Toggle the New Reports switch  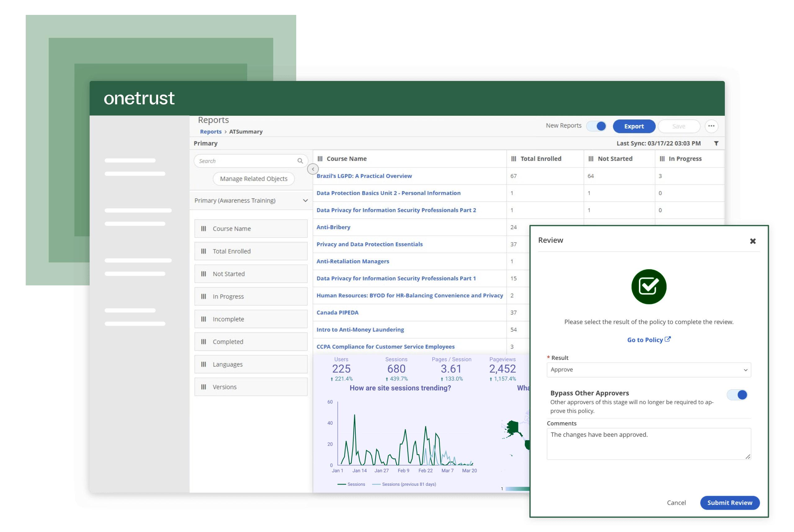[597, 126]
